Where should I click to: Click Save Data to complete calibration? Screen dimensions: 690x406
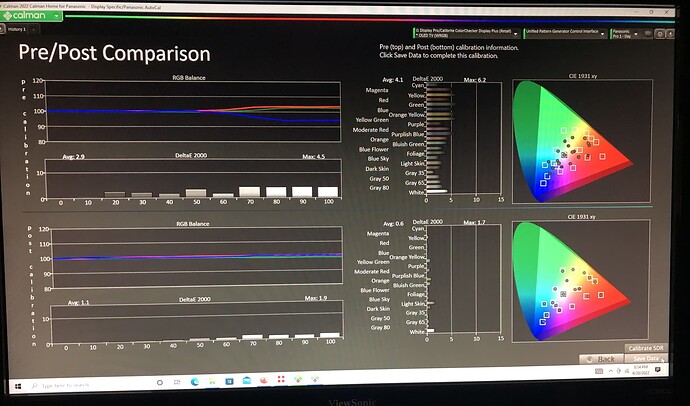(x=646, y=358)
